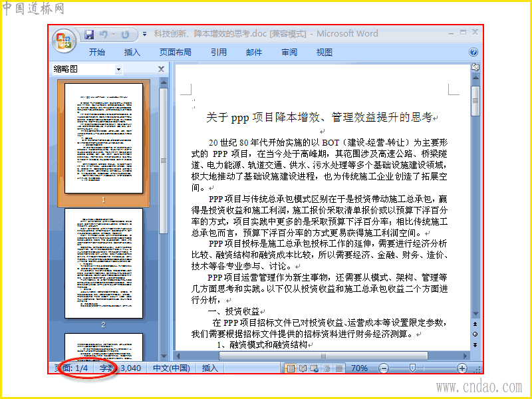Switch to Print Layout view
This screenshot has width=532, height=399.
point(291,368)
